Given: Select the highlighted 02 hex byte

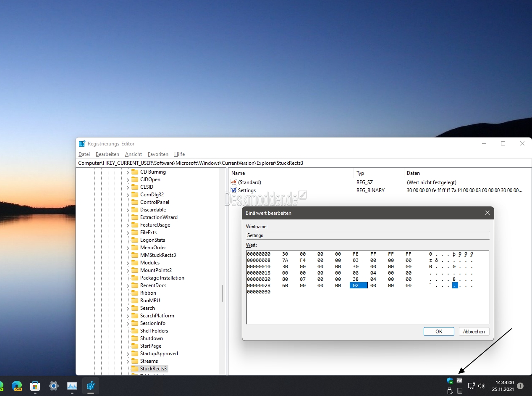Looking at the screenshot, I should 359,285.
